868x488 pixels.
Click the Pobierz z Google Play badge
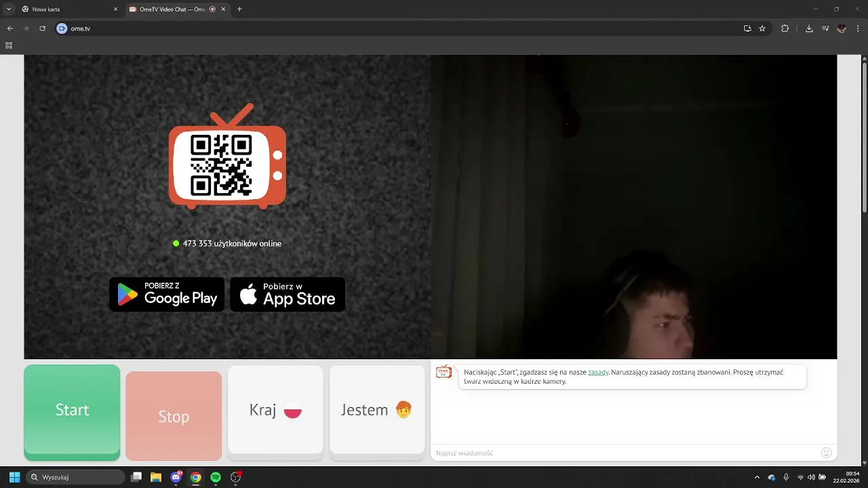pos(167,294)
